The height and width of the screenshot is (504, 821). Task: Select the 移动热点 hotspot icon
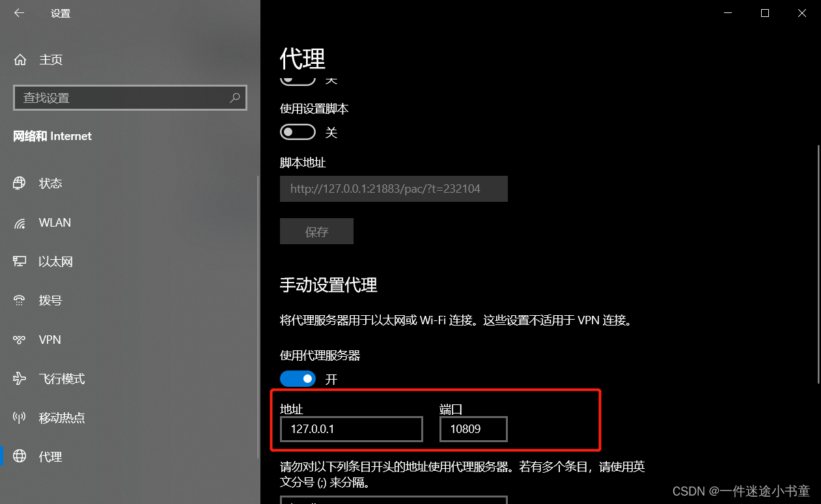[20, 418]
